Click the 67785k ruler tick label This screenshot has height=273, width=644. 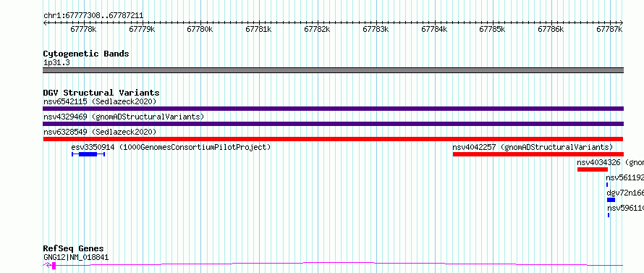tap(493, 29)
